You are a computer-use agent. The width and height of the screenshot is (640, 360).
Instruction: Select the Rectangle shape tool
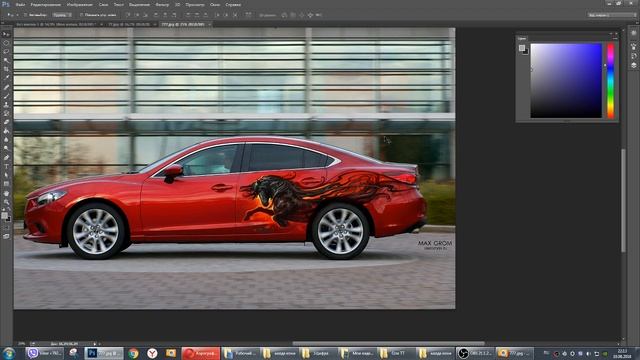tap(6, 184)
